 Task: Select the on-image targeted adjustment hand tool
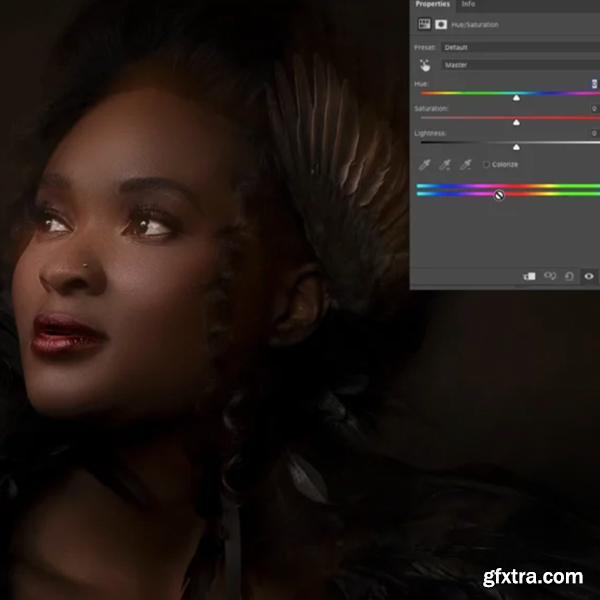[423, 66]
